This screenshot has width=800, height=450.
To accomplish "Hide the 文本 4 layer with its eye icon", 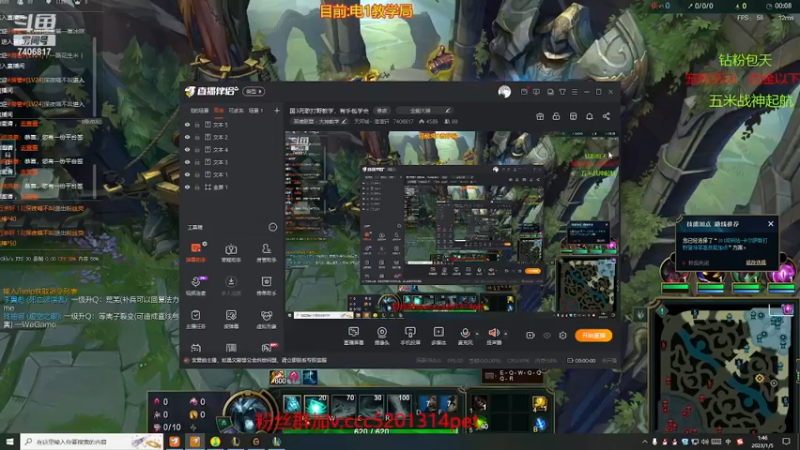I will [187, 149].
